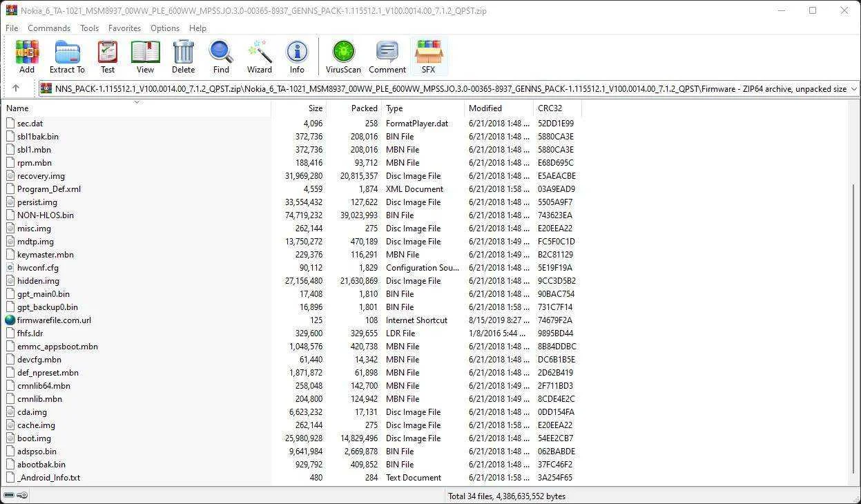Sort by the Type column header
This screenshot has height=504, width=861.
[423, 108]
